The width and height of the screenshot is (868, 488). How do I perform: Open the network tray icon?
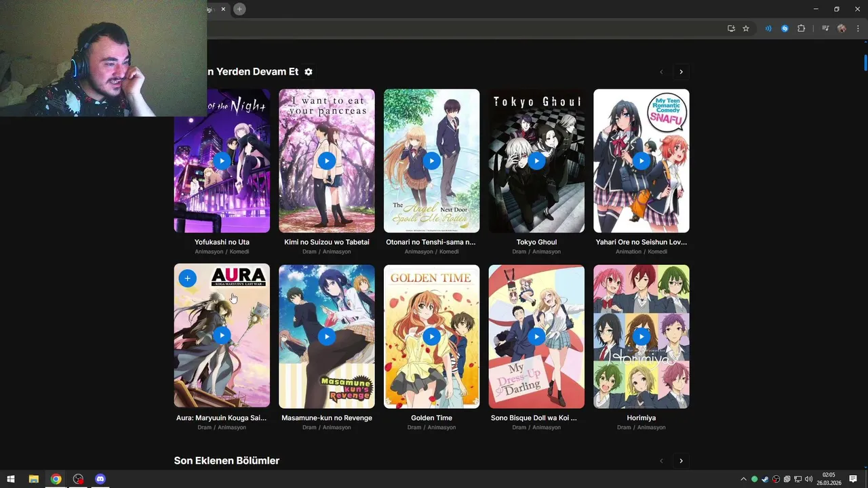pyautogui.click(x=797, y=479)
